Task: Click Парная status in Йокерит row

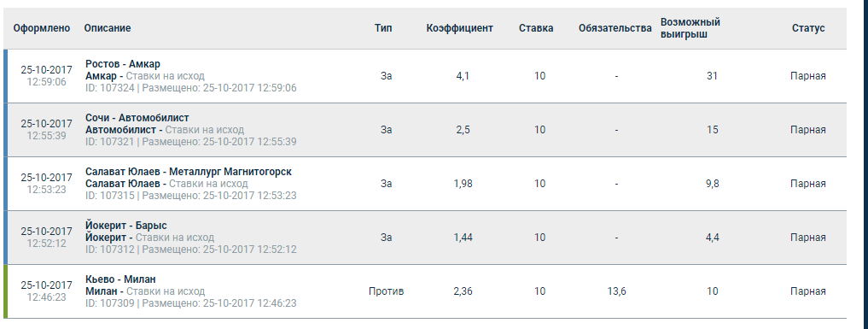Action: (x=808, y=237)
